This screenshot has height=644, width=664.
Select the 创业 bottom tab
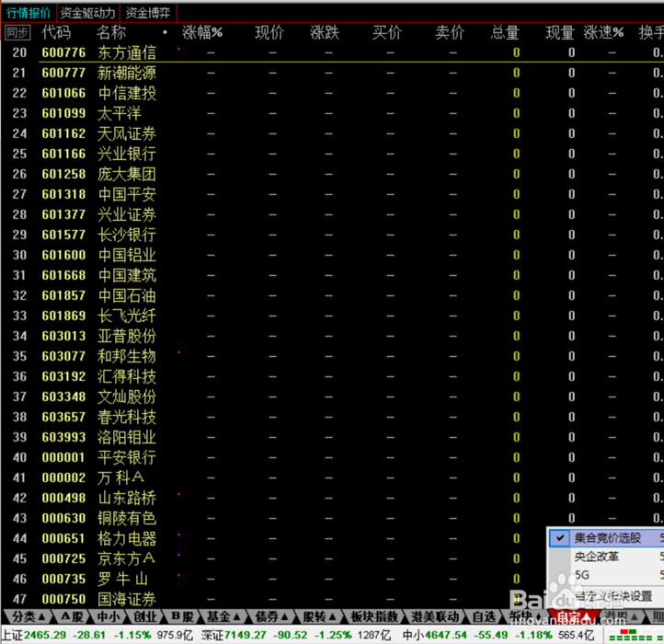[144, 616]
